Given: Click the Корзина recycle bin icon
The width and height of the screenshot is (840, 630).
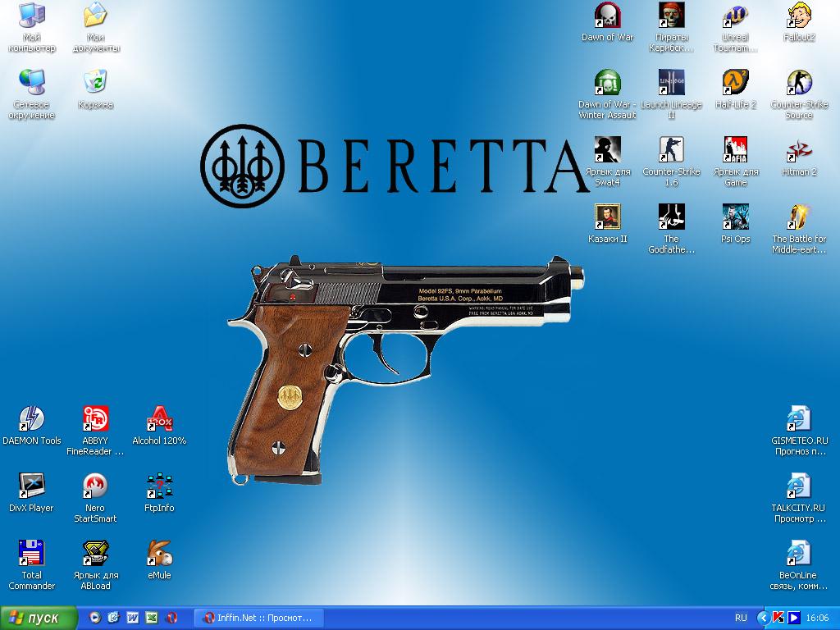Looking at the screenshot, I should 95,83.
